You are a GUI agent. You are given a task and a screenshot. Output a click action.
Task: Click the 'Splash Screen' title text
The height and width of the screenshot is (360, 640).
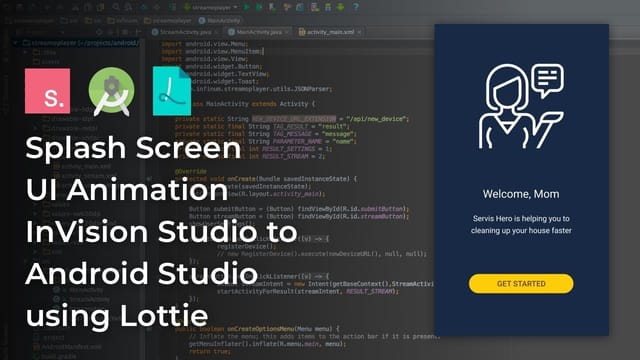click(133, 148)
